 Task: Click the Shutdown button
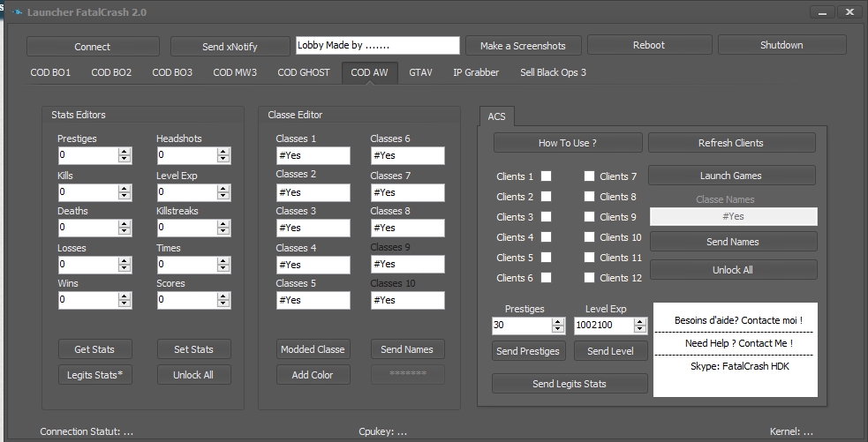coord(781,45)
